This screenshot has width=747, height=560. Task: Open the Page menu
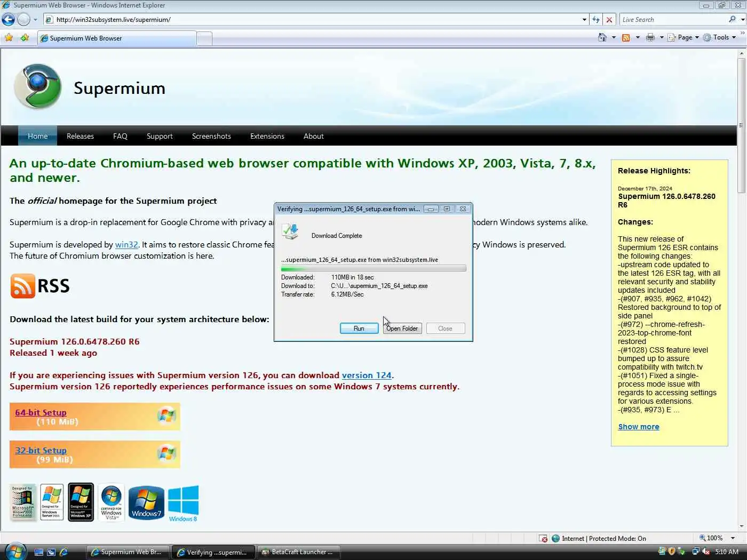click(683, 37)
